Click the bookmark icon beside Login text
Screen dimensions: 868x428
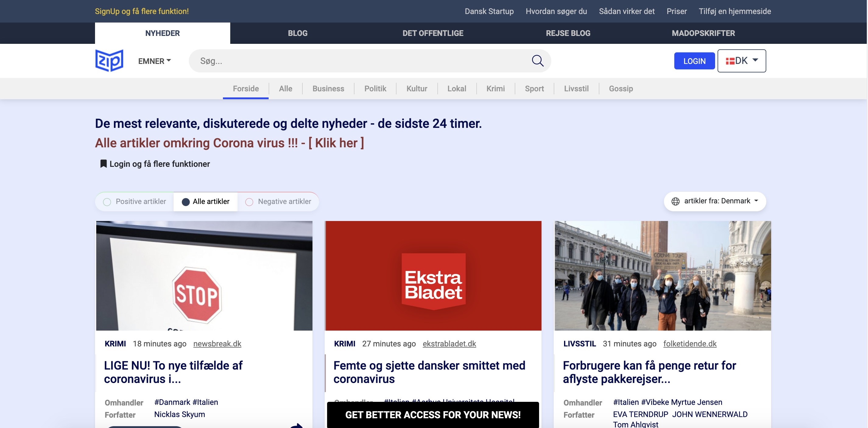pyautogui.click(x=104, y=164)
